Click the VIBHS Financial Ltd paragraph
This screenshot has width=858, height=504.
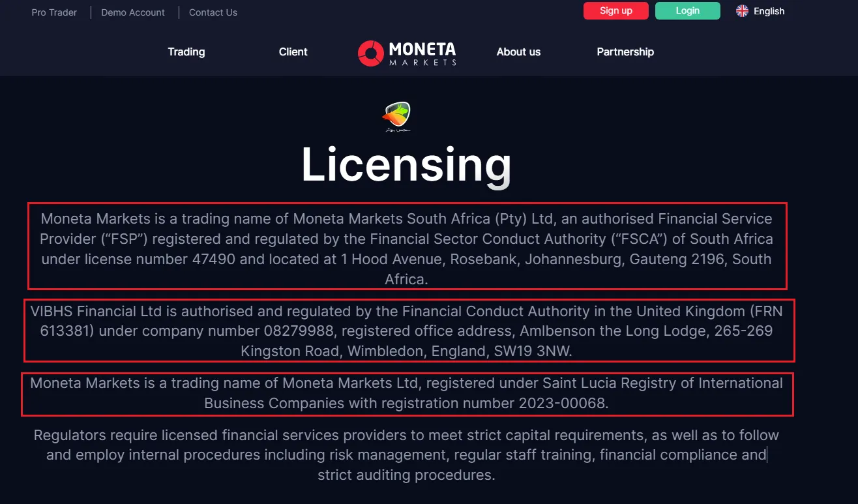click(407, 331)
